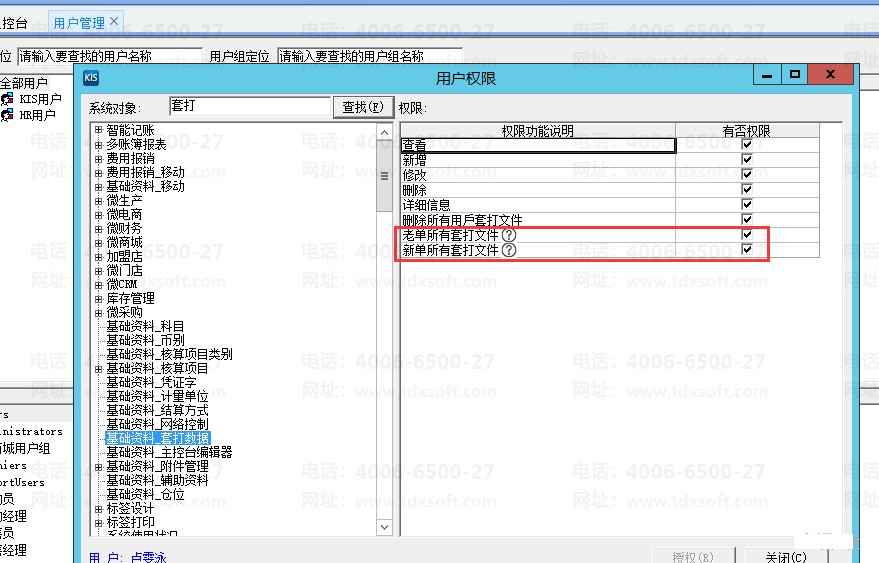Select 基础资料_计量单位 in the tree
Viewport: 879px width, 563px height.
[157, 396]
